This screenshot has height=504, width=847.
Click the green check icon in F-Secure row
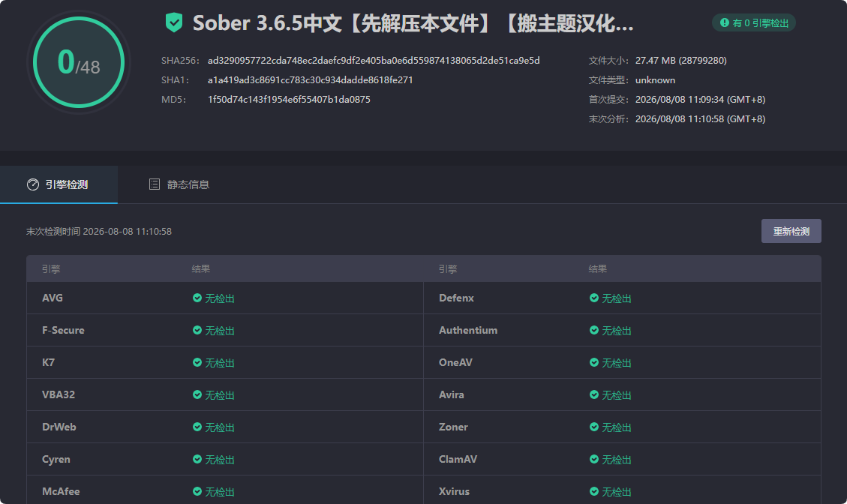[197, 330]
